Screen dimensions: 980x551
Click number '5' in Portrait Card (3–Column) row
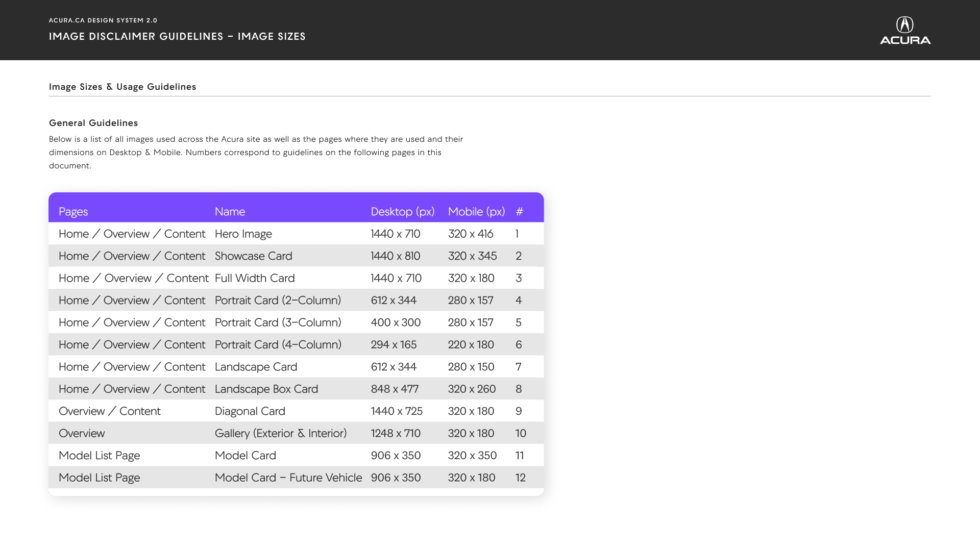pos(519,322)
